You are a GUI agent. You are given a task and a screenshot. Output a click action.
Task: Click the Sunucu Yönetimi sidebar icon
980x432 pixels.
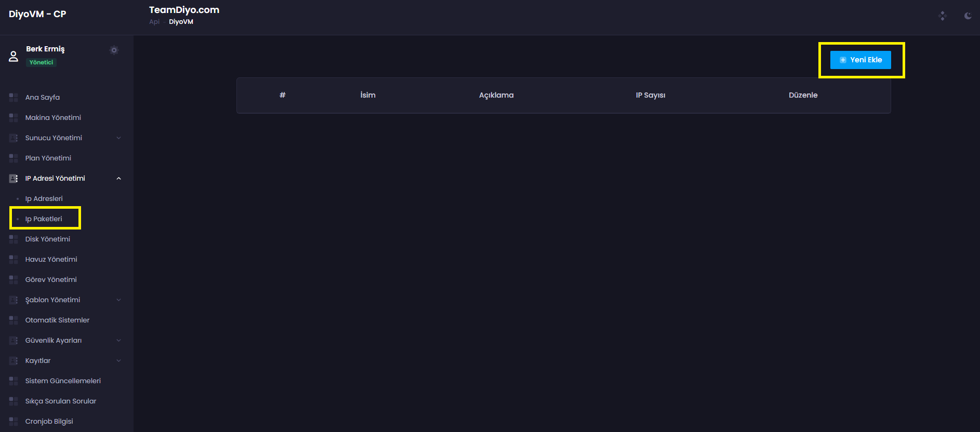point(14,138)
